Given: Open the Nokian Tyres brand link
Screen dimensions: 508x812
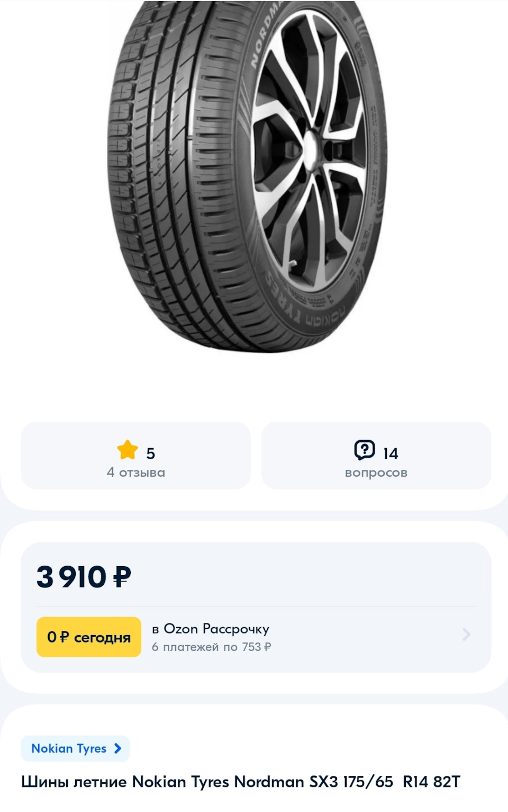Looking at the screenshot, I should (69, 748).
